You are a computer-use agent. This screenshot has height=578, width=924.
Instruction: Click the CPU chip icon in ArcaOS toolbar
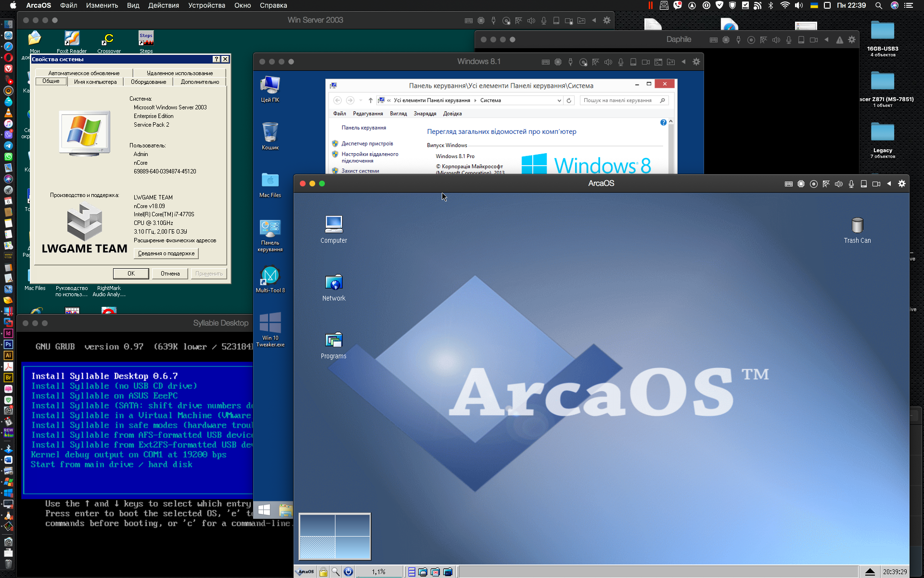pos(801,184)
